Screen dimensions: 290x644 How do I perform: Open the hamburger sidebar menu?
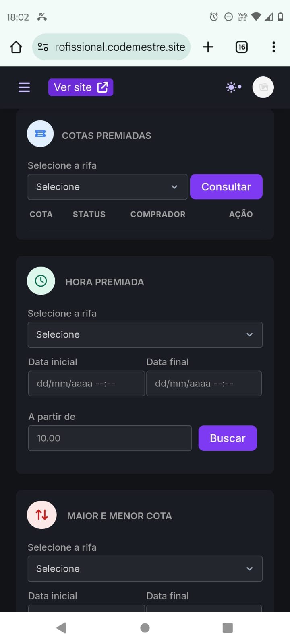coord(24,87)
